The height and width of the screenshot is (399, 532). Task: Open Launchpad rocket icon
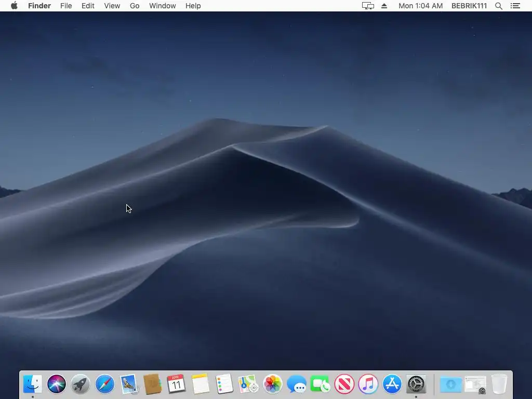click(81, 384)
